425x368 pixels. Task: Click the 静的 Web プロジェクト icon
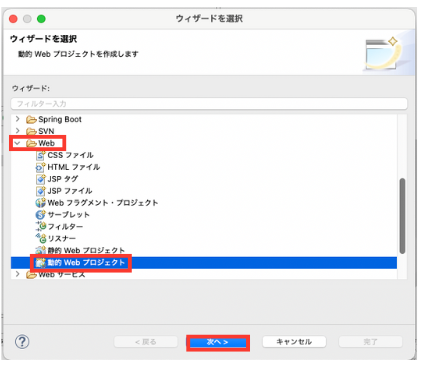40,250
